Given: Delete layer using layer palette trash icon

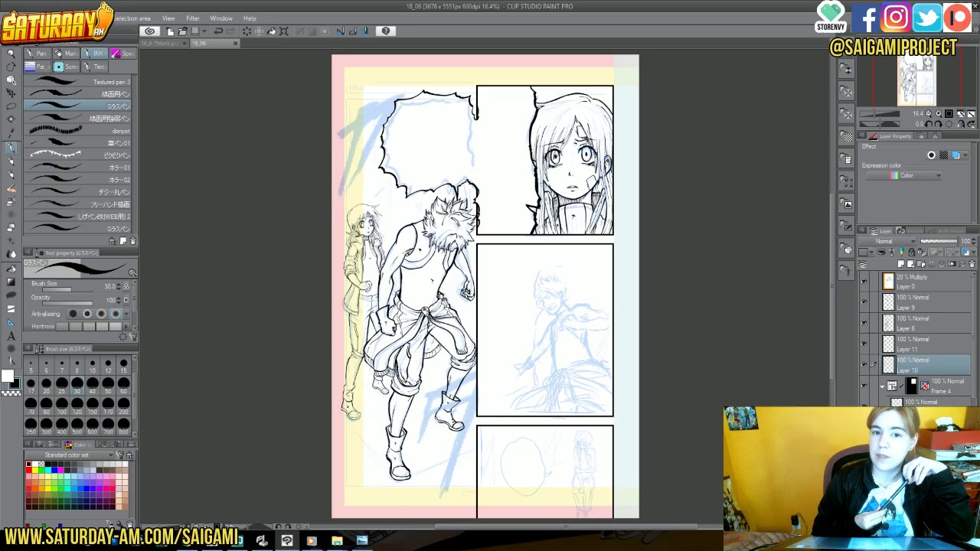Looking at the screenshot, I should click(x=972, y=264).
